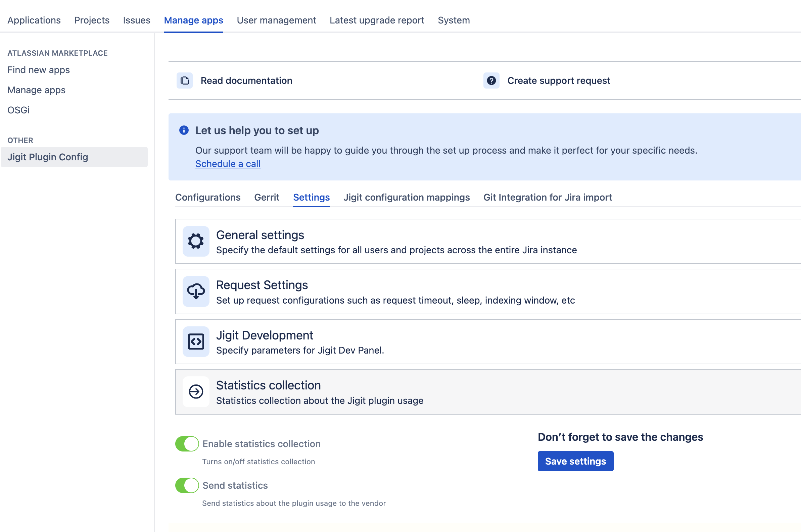Click the support request question mark icon
Screen dimensions: 801x532
pyautogui.click(x=491, y=81)
